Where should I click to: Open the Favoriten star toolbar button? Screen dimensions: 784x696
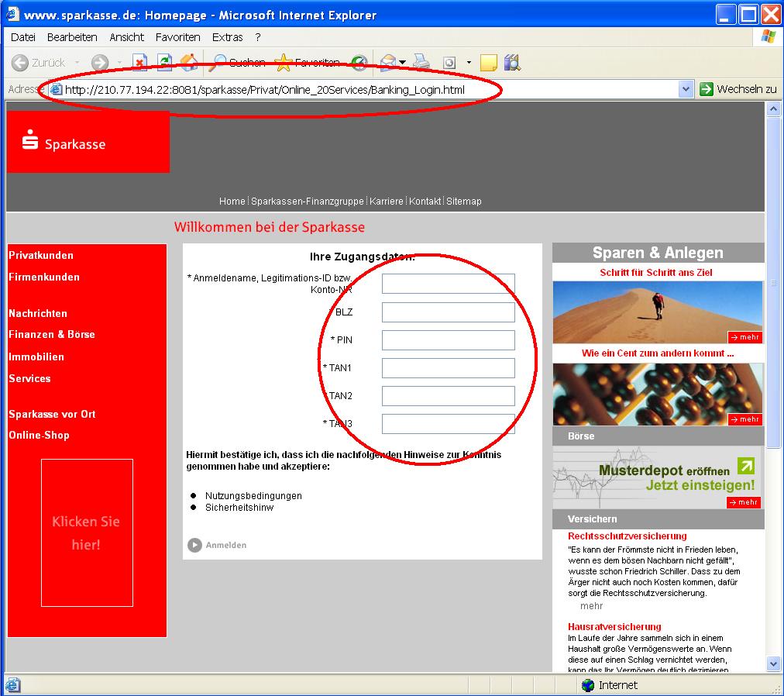tap(307, 62)
